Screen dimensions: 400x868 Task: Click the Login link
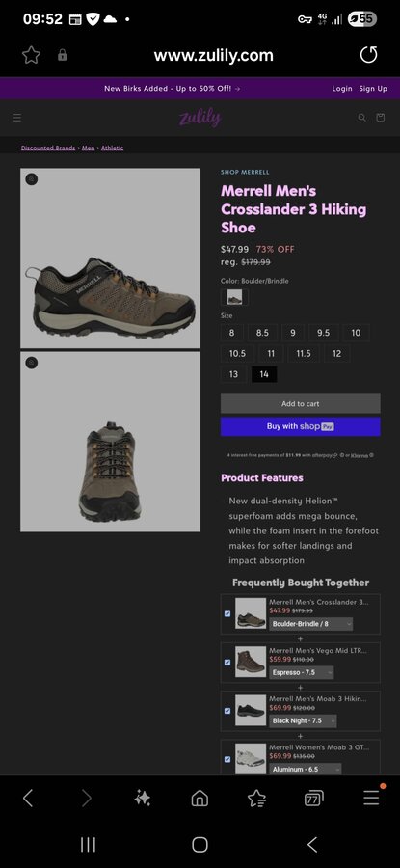pos(342,88)
